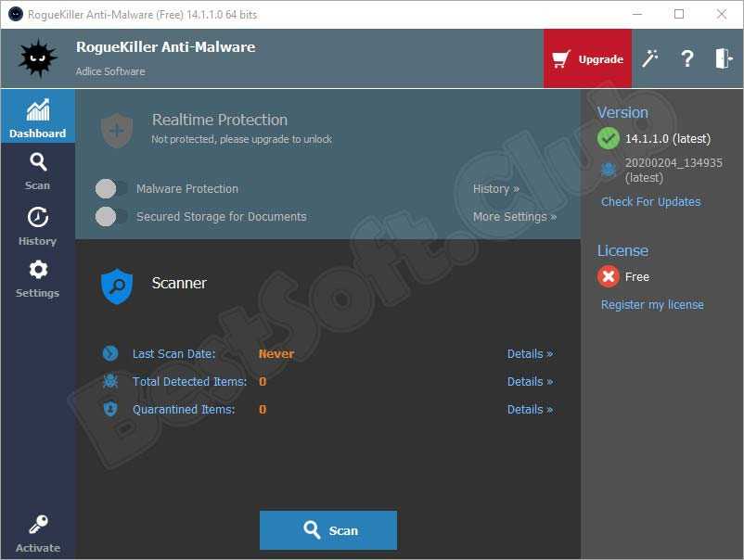Open the realtime protection History link
The width and height of the screenshot is (744, 560).
pos(495,189)
